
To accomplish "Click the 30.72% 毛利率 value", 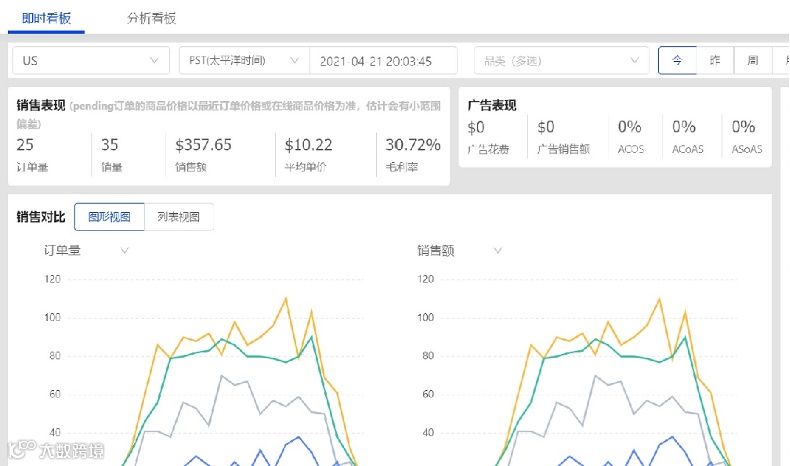I will (x=413, y=145).
